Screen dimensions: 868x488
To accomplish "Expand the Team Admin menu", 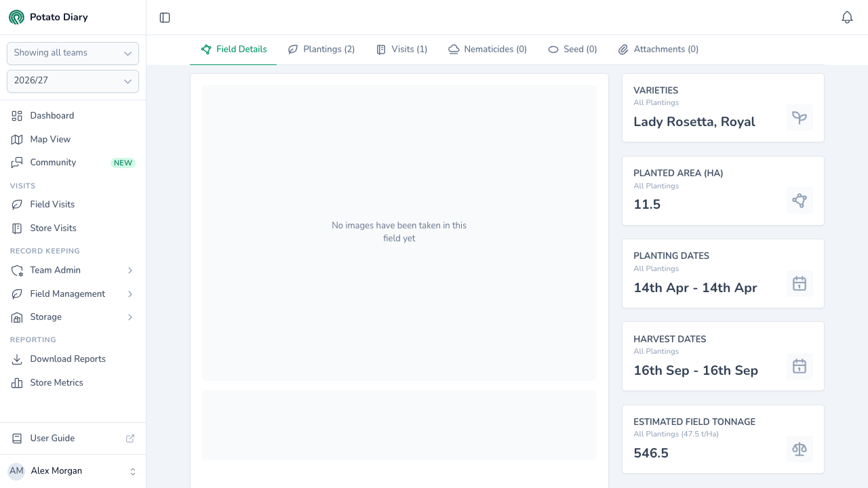I will [x=73, y=270].
